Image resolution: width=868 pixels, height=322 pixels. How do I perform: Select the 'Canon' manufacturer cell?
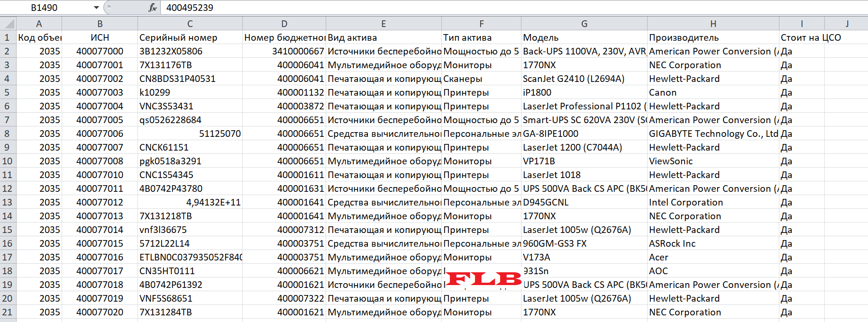point(713,92)
